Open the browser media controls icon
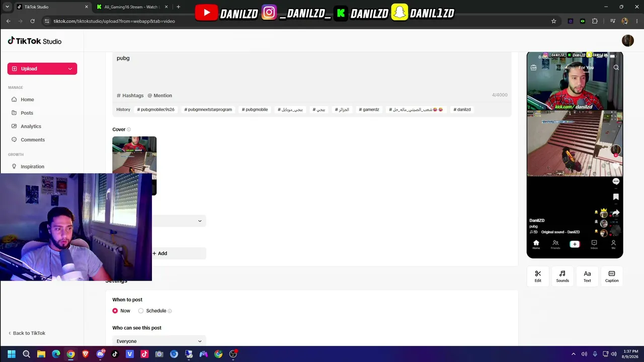 (612, 21)
